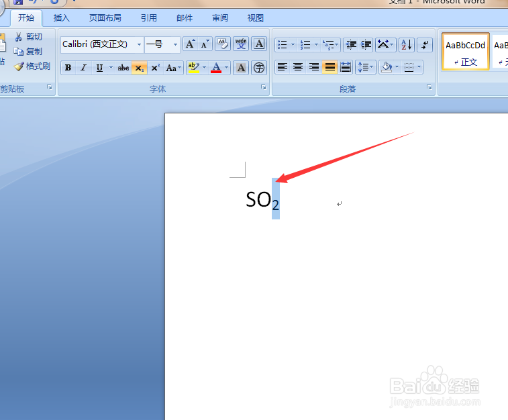Click the enclosed character (字) icon
Image resolution: width=508 pixels, height=420 pixels.
pyautogui.click(x=259, y=68)
